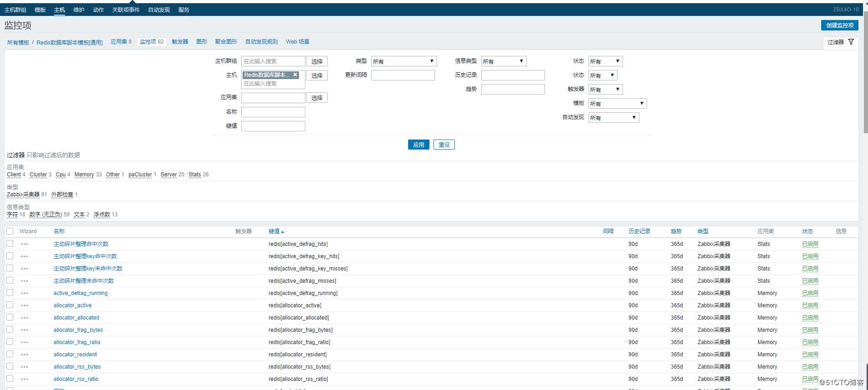Check the box for allocator_frag_bytes row
This screenshot has height=390, width=868.
pyautogui.click(x=10, y=330)
